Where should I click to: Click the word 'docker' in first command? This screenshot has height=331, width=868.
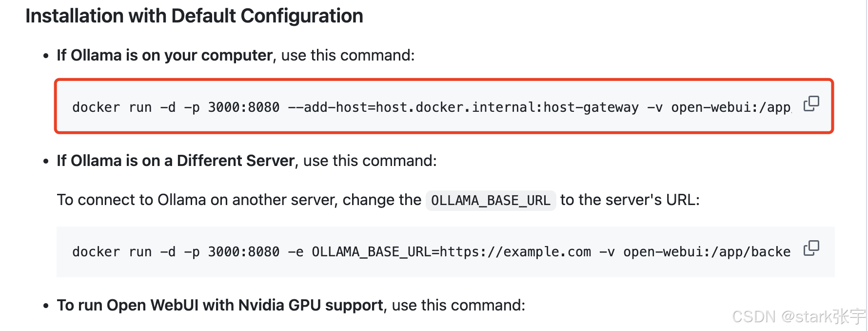click(96, 107)
